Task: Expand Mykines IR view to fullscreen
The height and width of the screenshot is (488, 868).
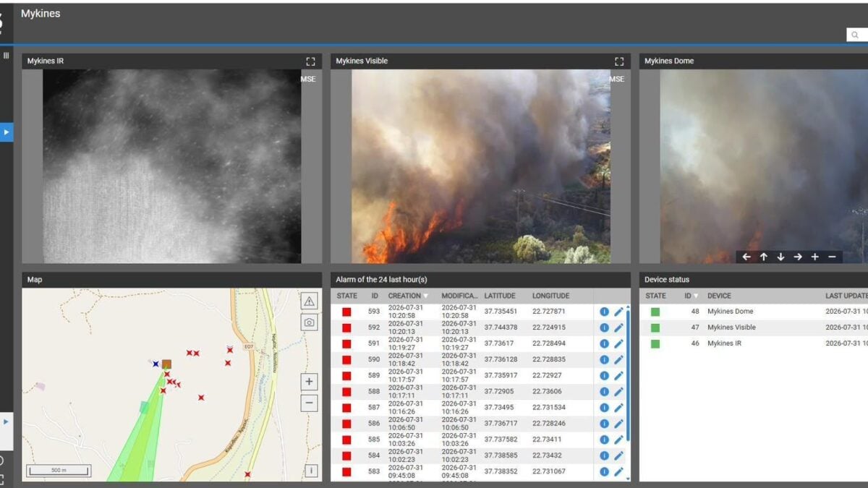Action: (310, 61)
